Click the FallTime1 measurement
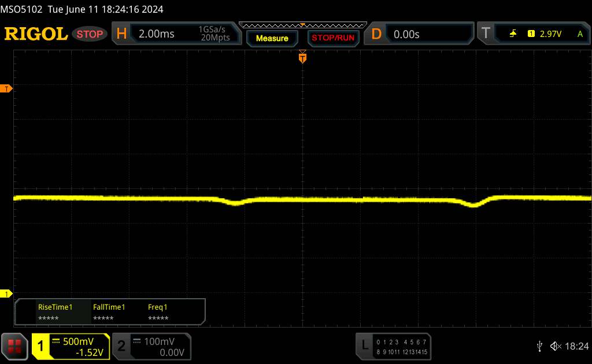This screenshot has height=364, width=592. point(109,312)
